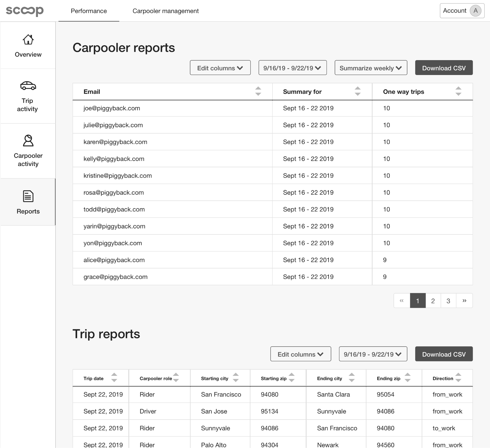Open the Overview home icon

click(28, 40)
